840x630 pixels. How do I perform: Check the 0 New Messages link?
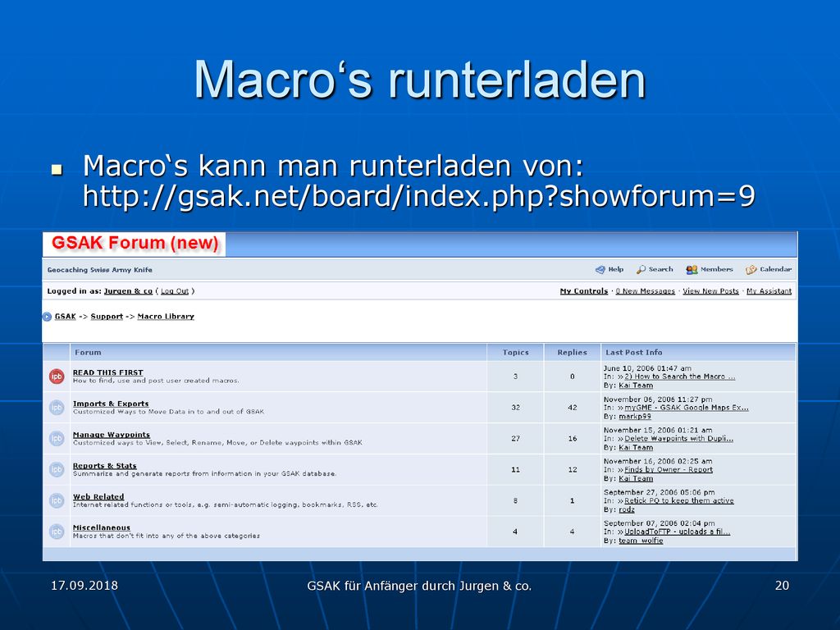645,291
